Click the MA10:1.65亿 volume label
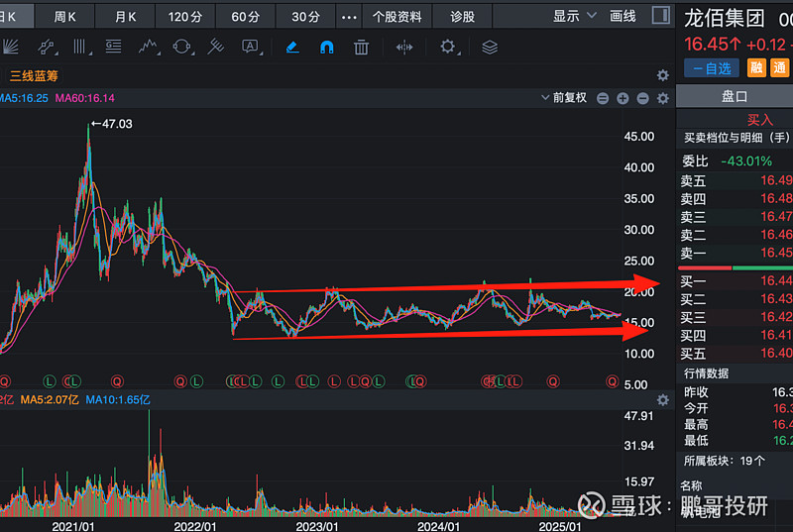Screen dimensions: 793x532 (118, 399)
